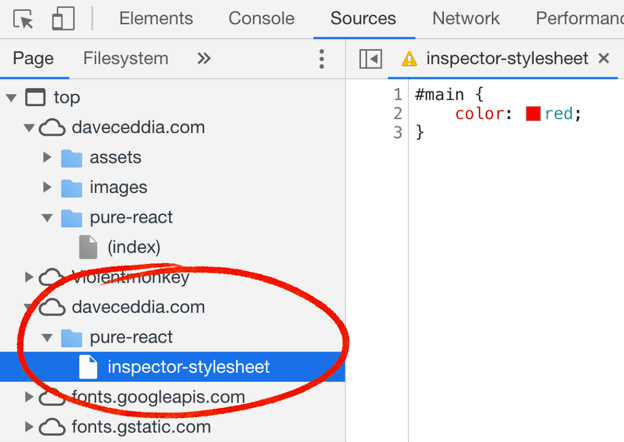Click line number 1 in gutter
Screen dimensions: 624x442
(398, 95)
